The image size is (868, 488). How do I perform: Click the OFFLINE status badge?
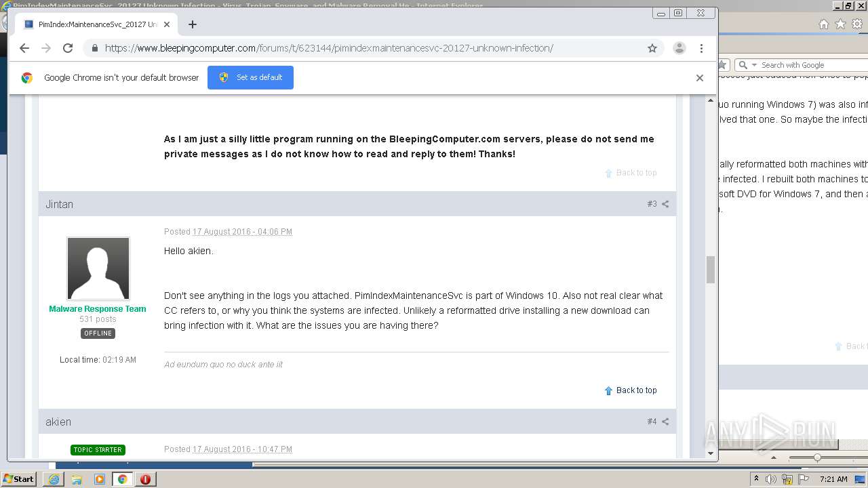(98, 333)
